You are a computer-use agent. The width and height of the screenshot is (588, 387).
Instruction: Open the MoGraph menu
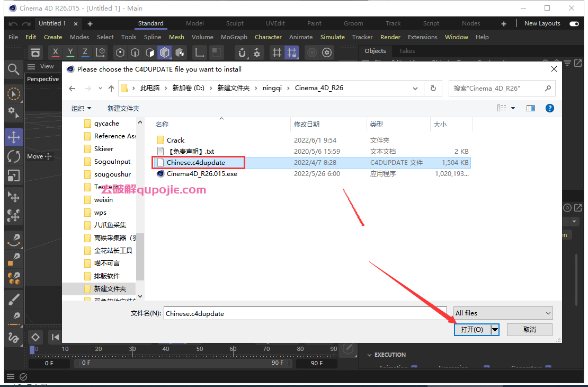(x=234, y=37)
